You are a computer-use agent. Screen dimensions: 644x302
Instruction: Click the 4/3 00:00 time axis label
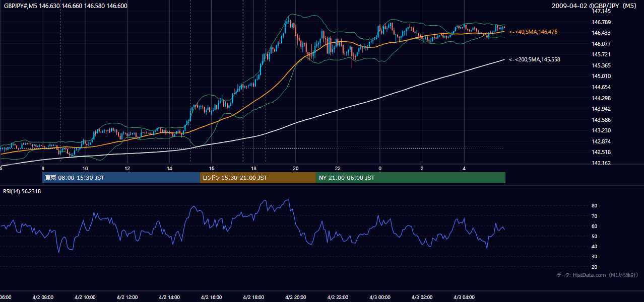380,297
